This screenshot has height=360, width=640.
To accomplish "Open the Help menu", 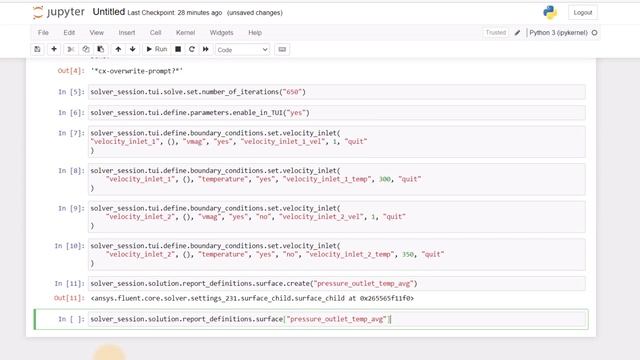I will [x=255, y=33].
